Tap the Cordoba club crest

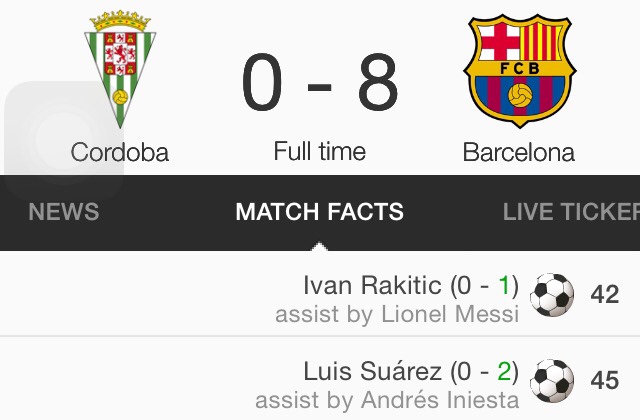[119, 69]
